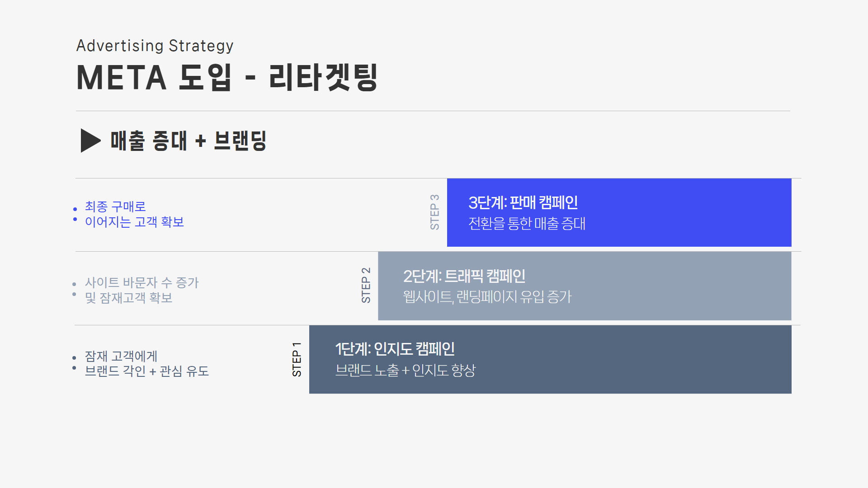Click the '잠재 고객에게' bullet text
This screenshot has height=488, width=868.
(121, 356)
